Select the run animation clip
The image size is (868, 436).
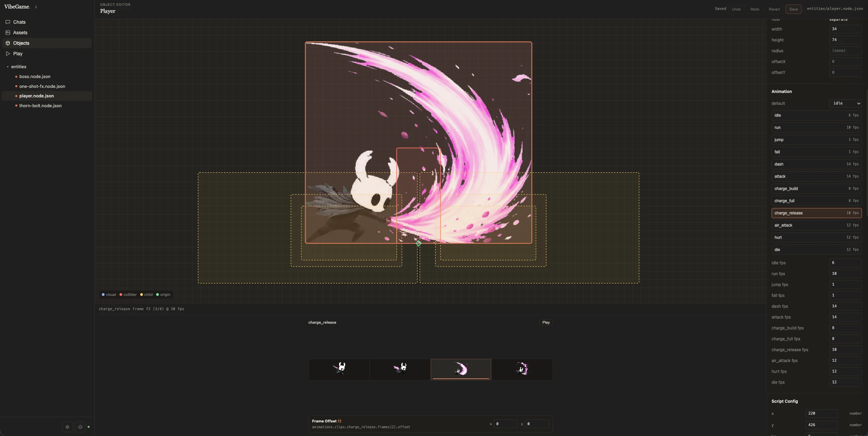[x=816, y=128]
